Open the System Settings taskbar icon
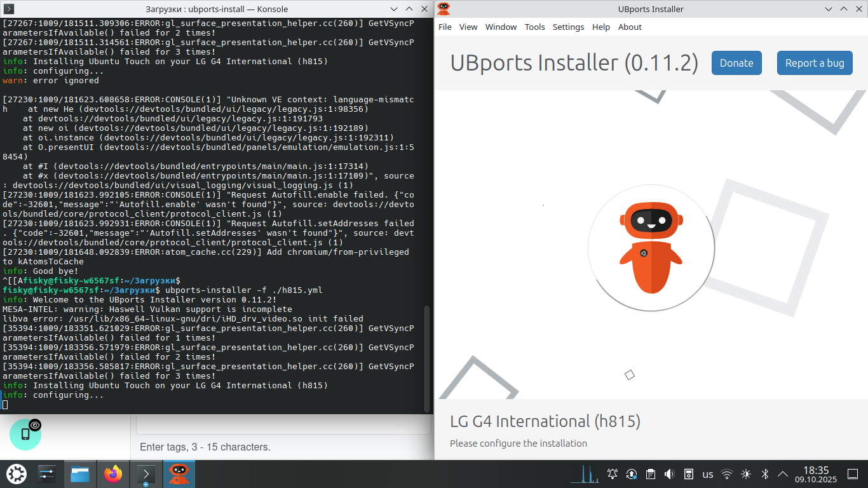Viewport: 868px width, 488px height. click(x=47, y=474)
